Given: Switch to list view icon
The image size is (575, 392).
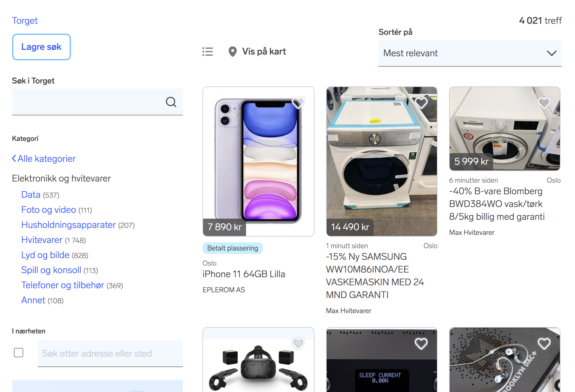Looking at the screenshot, I should (208, 52).
